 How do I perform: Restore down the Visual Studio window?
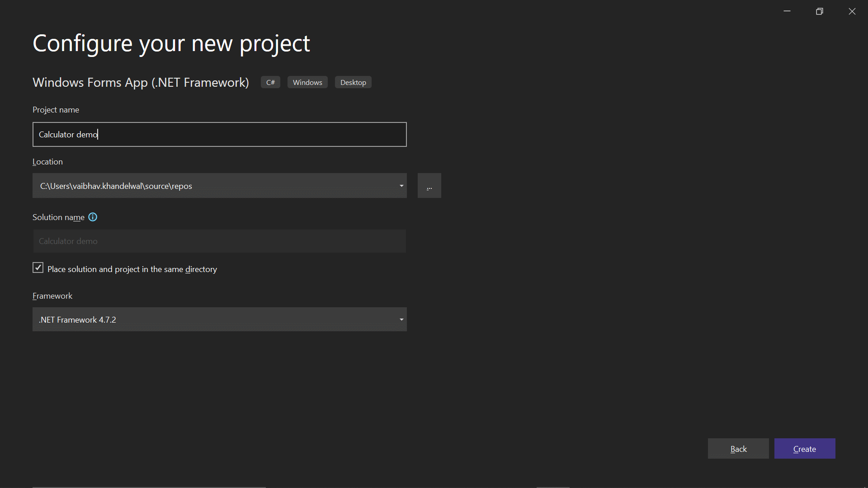tap(820, 11)
